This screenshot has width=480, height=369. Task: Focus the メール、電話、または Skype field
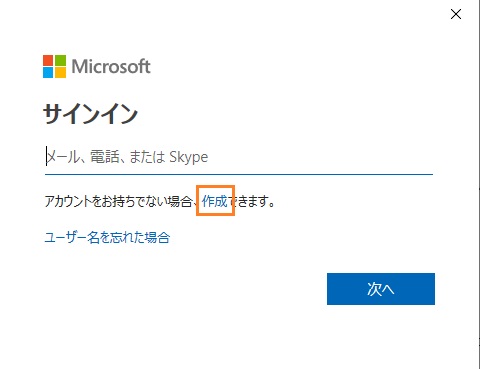[239, 157]
